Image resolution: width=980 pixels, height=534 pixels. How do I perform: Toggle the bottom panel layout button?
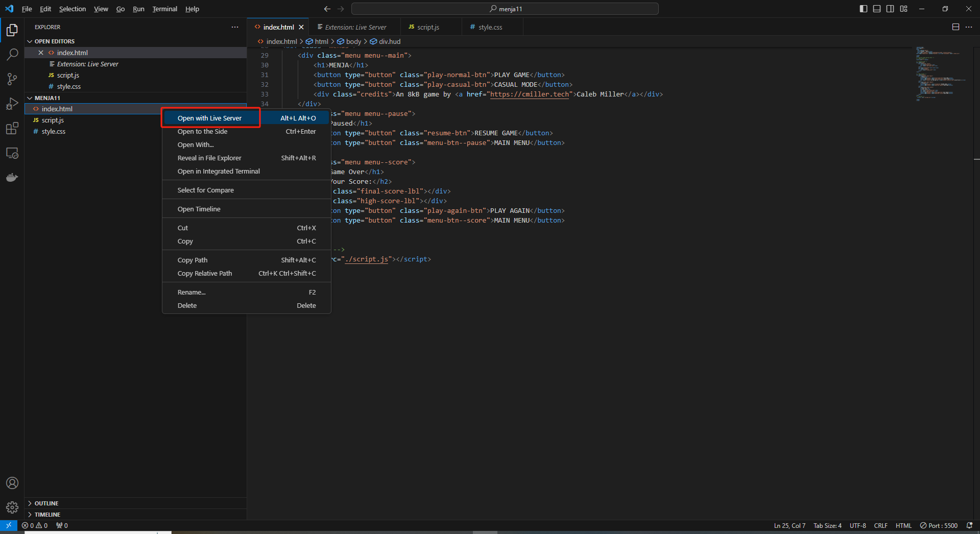point(877,9)
